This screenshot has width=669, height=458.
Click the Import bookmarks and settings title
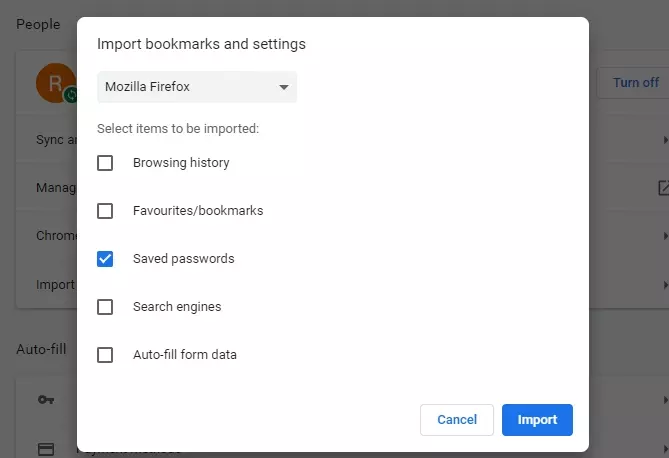[x=201, y=44]
